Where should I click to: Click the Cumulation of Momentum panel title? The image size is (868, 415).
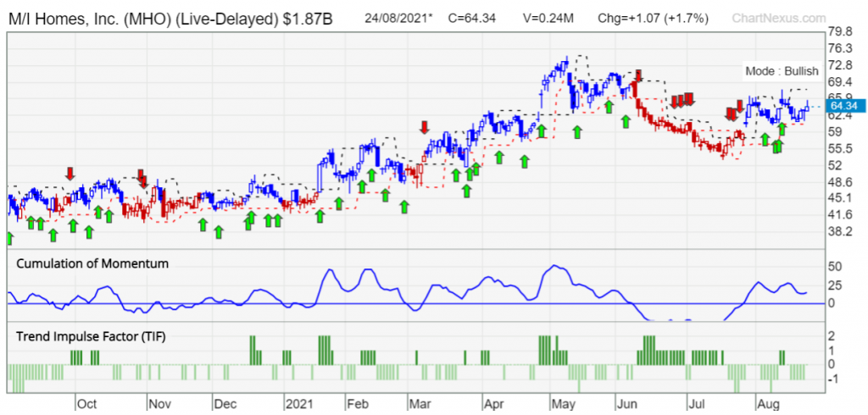click(92, 264)
